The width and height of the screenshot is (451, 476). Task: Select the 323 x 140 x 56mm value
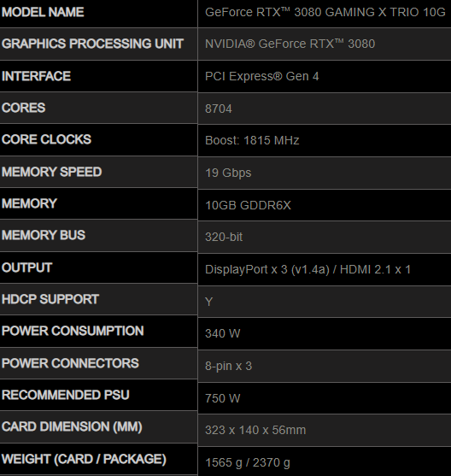255,430
